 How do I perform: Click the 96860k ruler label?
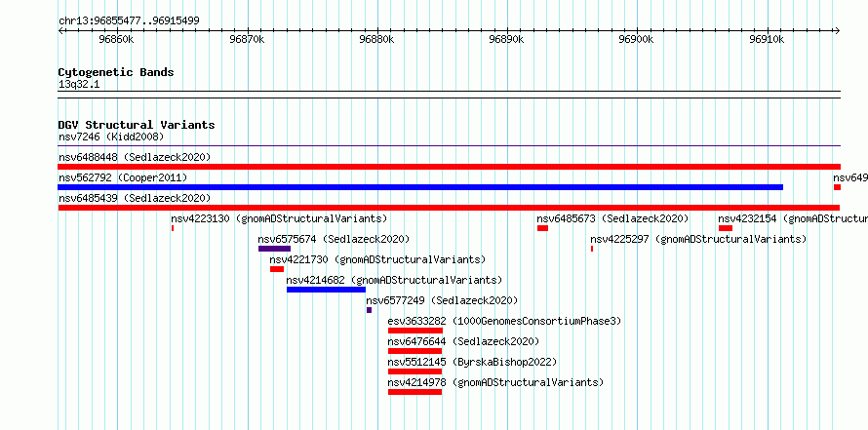pyautogui.click(x=116, y=40)
